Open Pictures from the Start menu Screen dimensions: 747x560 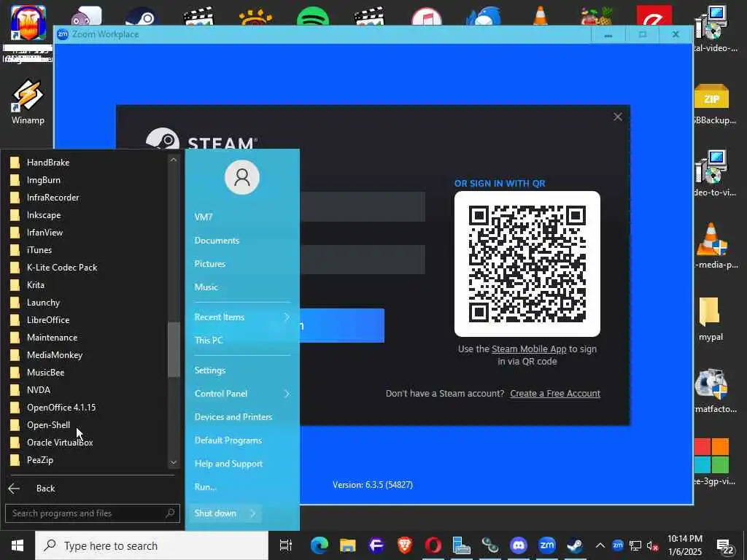(210, 264)
